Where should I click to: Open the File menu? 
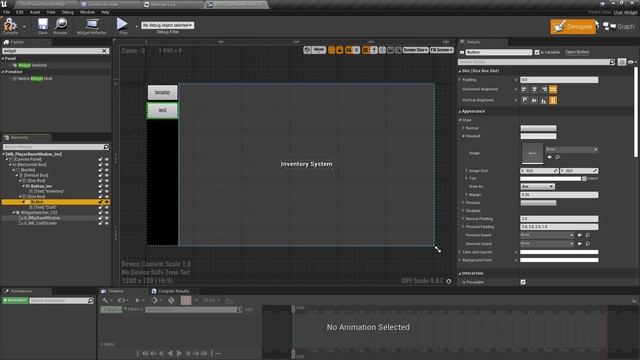(x=7, y=12)
